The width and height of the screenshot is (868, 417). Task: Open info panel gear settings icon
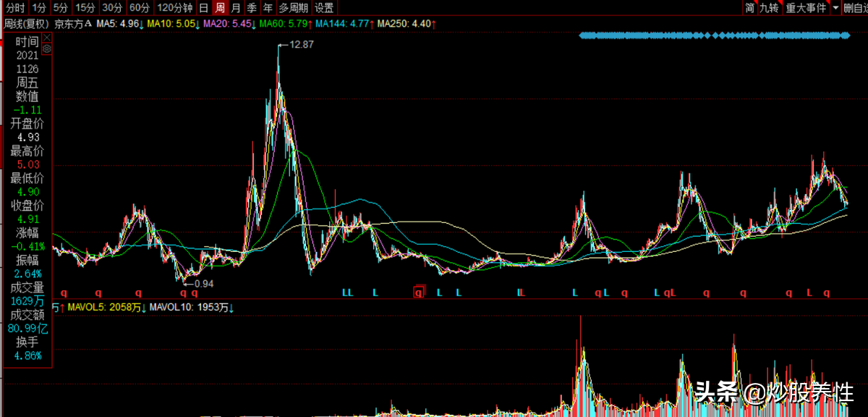(47, 49)
